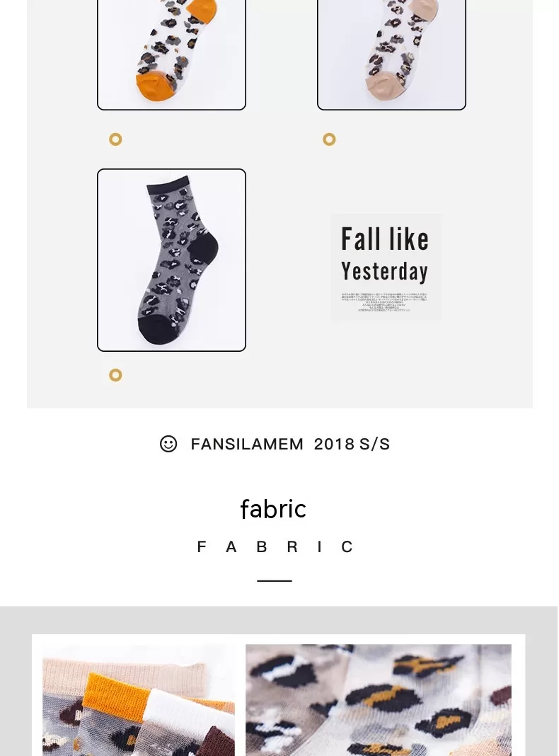Click the word Yesterday in the card
Image resolution: width=559 pixels, height=756 pixels.
384,271
